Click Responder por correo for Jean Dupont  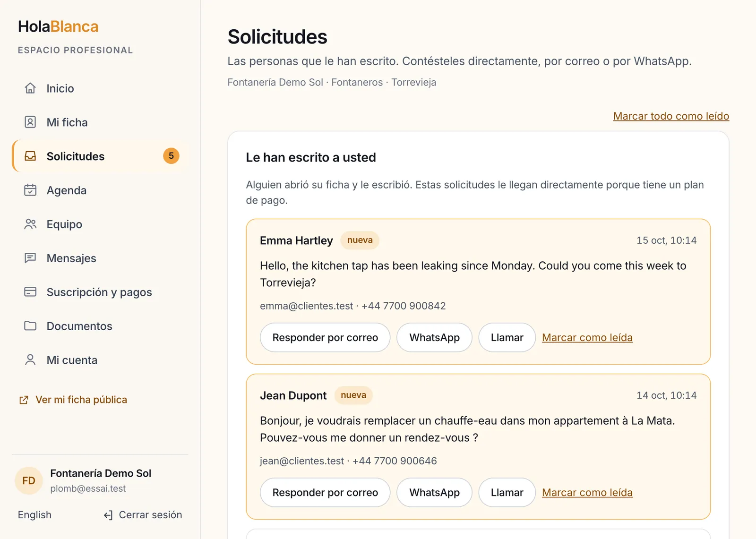pyautogui.click(x=325, y=492)
